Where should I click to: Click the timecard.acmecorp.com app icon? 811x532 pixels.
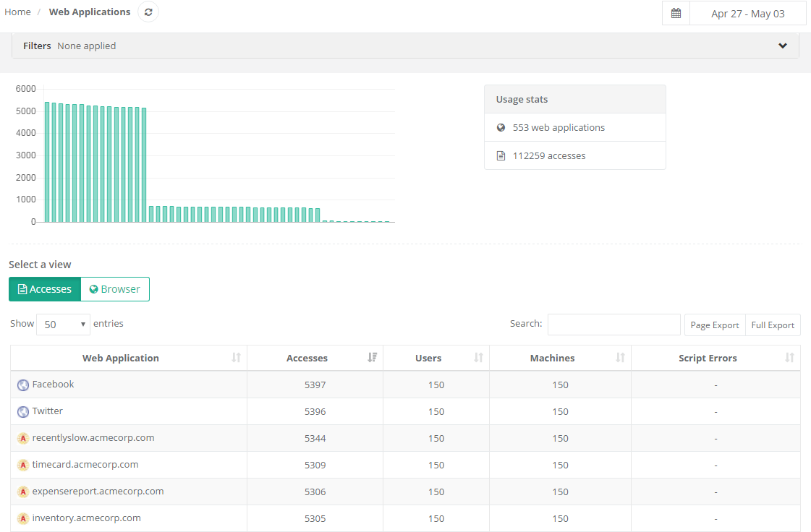(23, 465)
